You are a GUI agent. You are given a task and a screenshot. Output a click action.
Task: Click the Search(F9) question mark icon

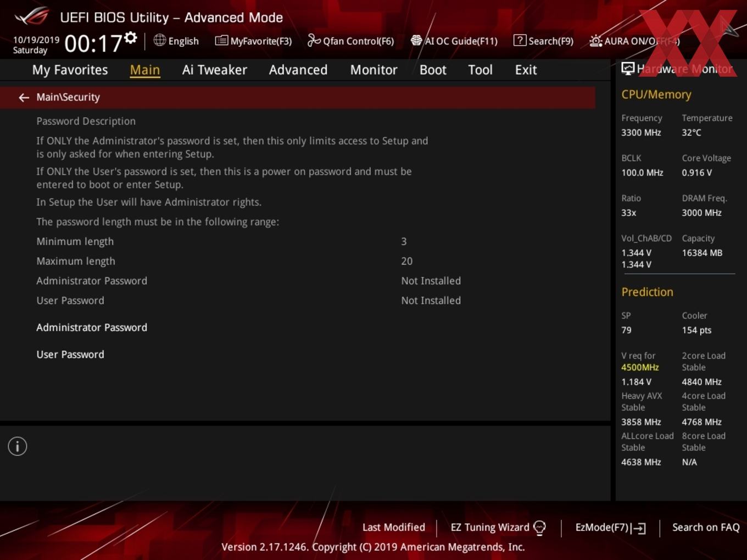click(x=520, y=40)
